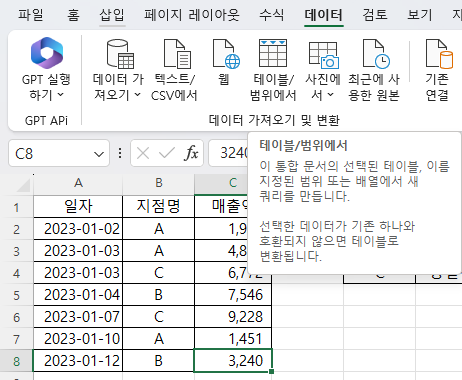The image size is (462, 380).
Task: Click branch cell C in row 6
Action: pos(159,317)
